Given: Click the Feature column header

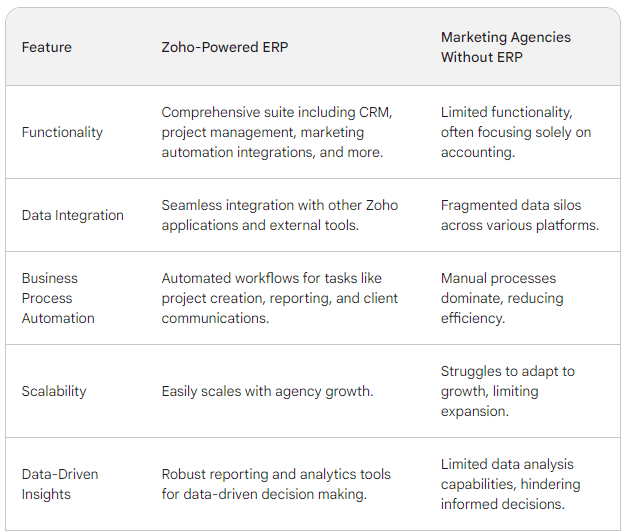Looking at the screenshot, I should click(47, 47).
